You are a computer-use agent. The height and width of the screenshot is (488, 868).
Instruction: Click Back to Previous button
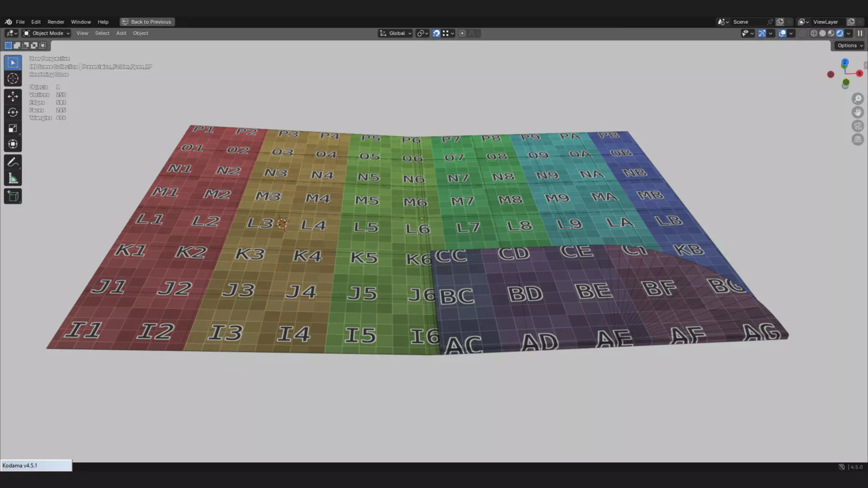[x=147, y=22]
